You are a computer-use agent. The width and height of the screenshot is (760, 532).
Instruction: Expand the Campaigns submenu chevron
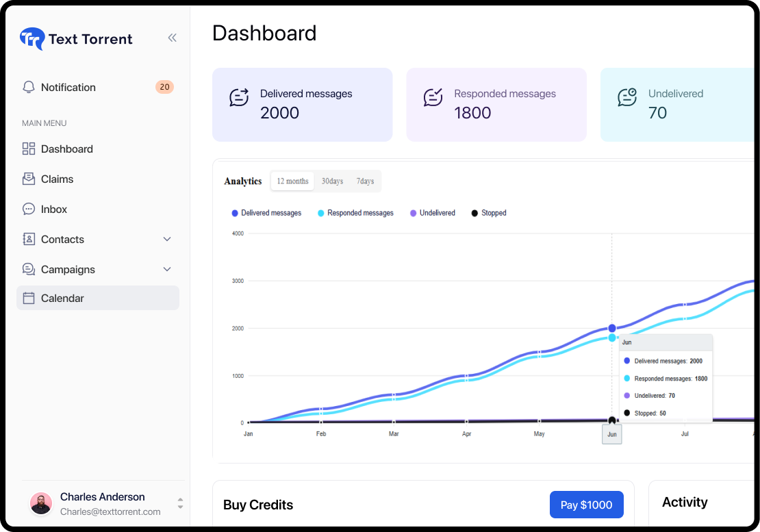pyautogui.click(x=167, y=269)
